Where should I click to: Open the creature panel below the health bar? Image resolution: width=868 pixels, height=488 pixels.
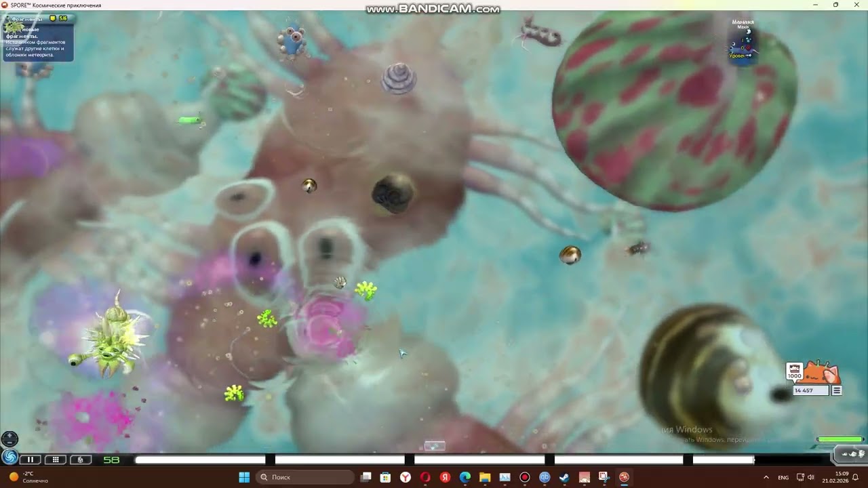[852, 453]
